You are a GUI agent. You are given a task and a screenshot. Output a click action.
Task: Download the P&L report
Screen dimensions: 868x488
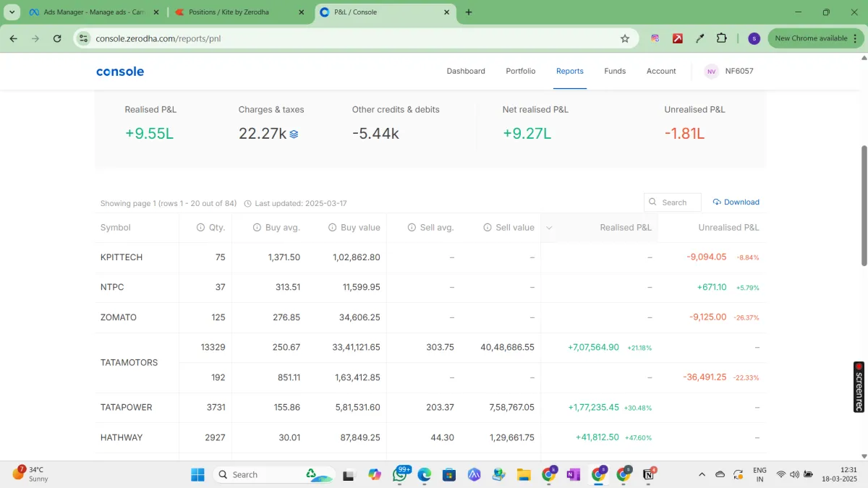coord(736,202)
